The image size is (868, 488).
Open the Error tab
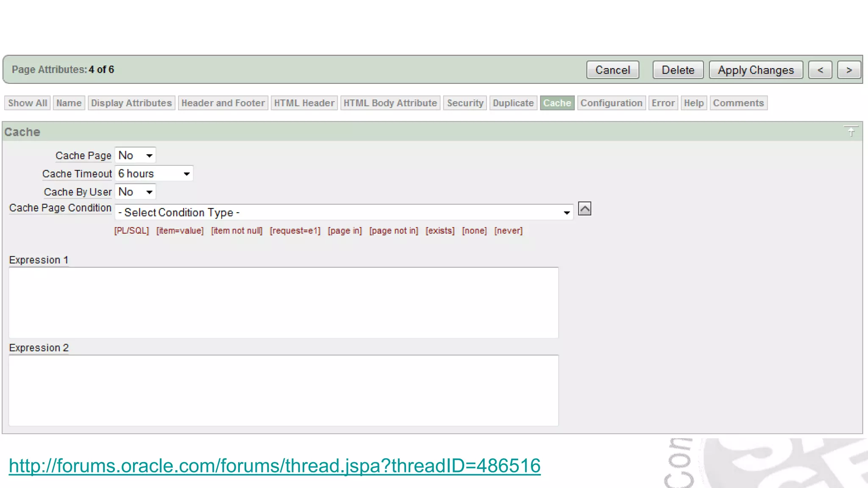pos(663,103)
